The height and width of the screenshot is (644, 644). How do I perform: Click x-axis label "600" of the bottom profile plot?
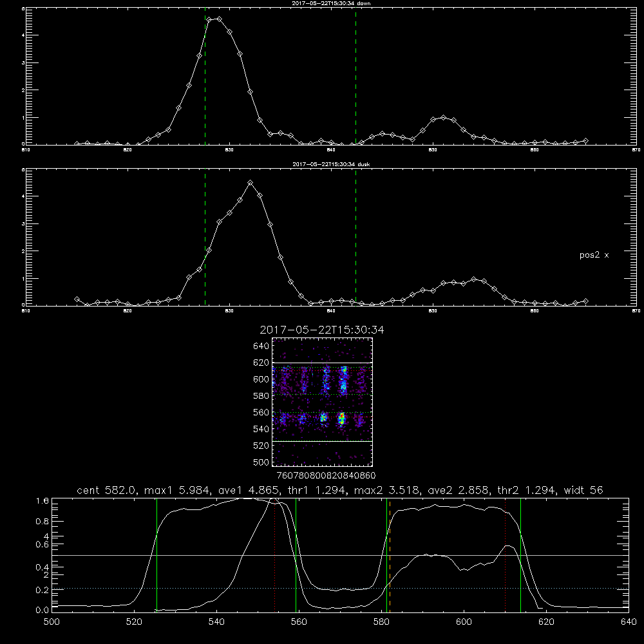click(464, 622)
